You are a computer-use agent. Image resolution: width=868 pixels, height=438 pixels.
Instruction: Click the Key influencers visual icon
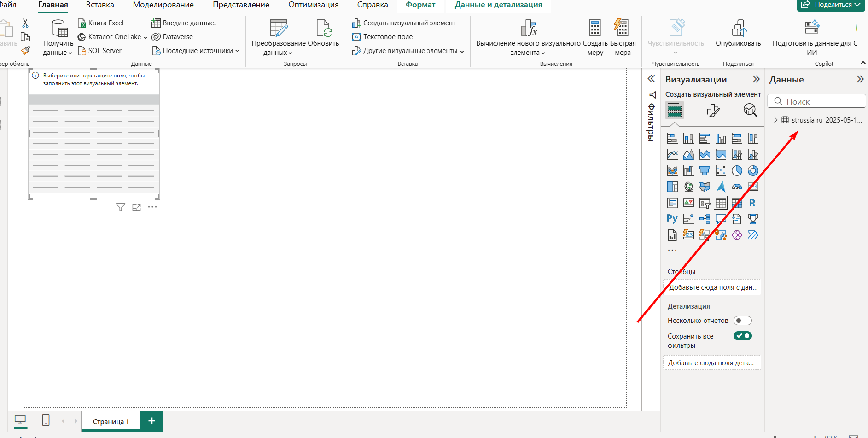(x=688, y=219)
